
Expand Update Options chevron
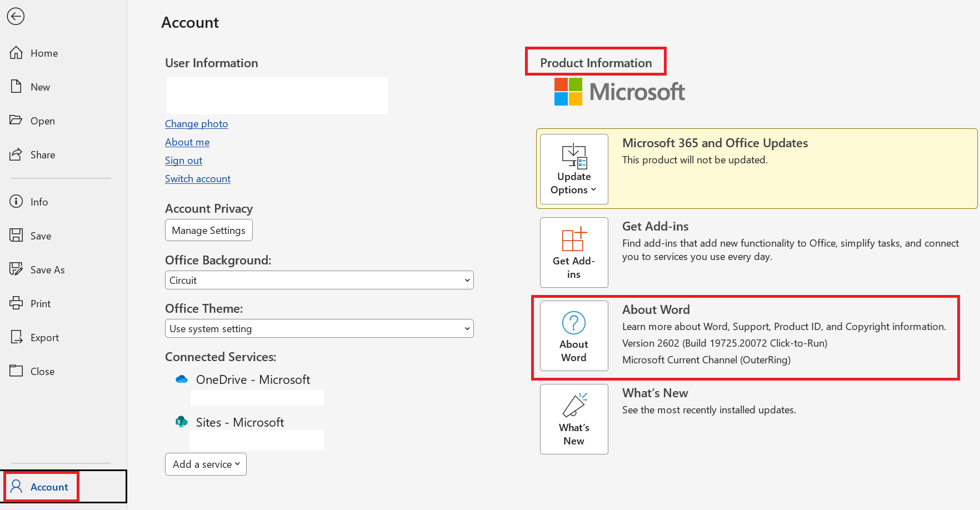[x=593, y=189]
